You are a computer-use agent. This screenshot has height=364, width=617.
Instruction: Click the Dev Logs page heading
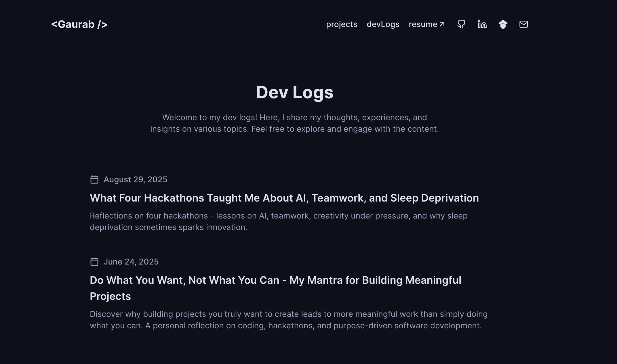294,92
